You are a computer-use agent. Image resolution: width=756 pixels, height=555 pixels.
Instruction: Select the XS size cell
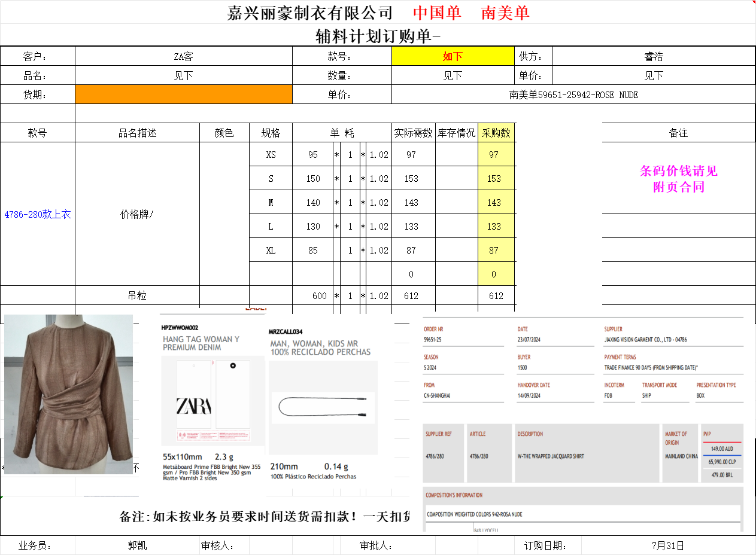(271, 155)
